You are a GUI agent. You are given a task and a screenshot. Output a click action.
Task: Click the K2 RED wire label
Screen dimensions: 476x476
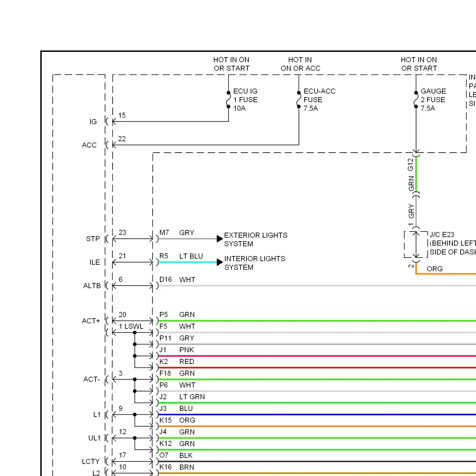pyautogui.click(x=177, y=361)
